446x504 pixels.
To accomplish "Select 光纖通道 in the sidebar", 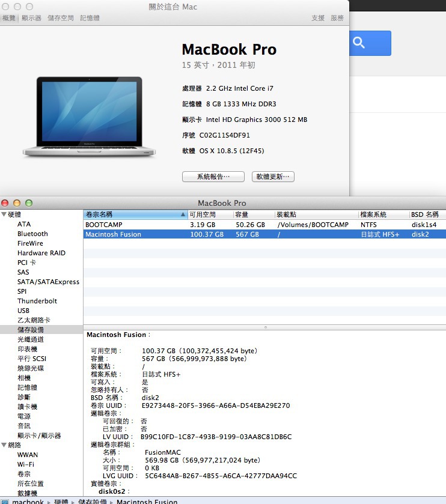I will tap(31, 339).
